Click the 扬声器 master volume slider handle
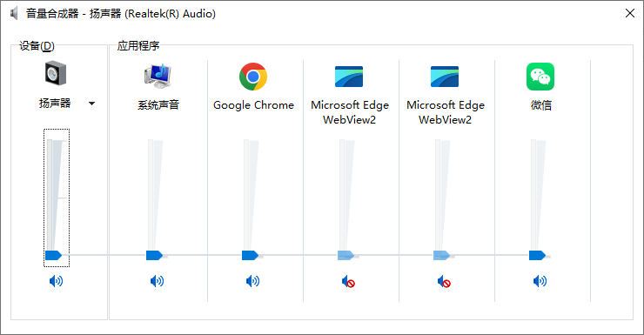The width and height of the screenshot is (644, 335). coord(53,255)
